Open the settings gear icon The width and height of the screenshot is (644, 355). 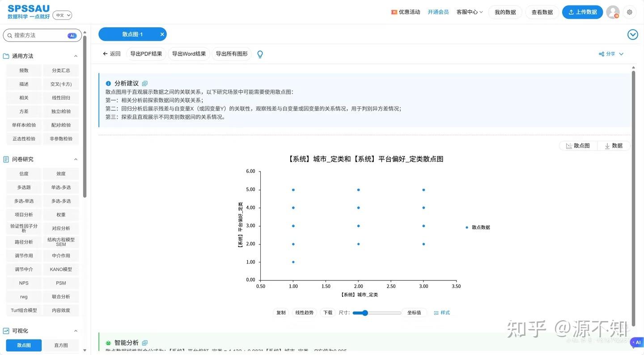[x=630, y=12]
